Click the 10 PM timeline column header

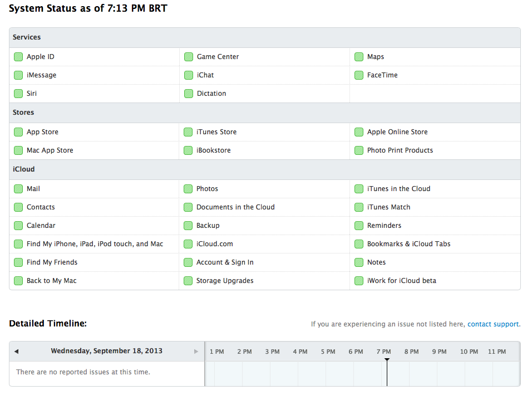point(469,352)
